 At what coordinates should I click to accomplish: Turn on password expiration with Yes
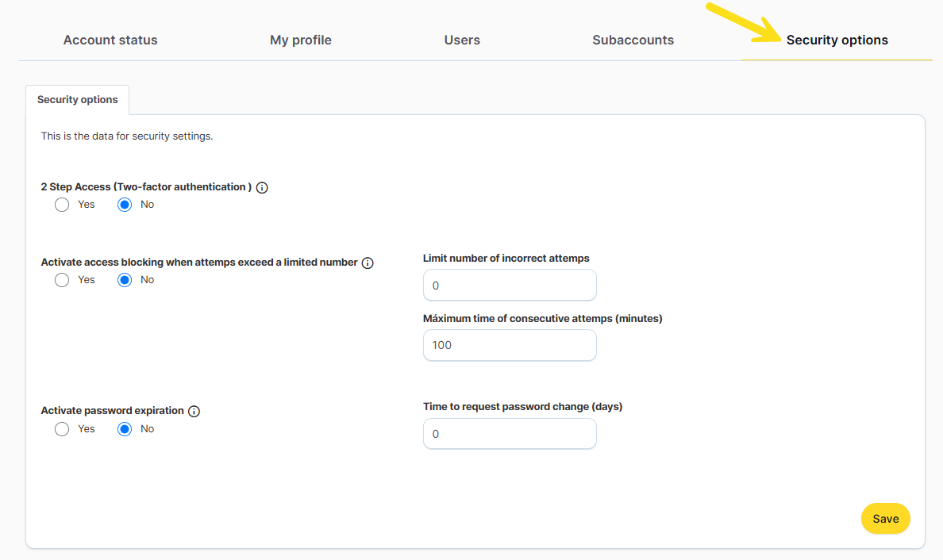62,429
